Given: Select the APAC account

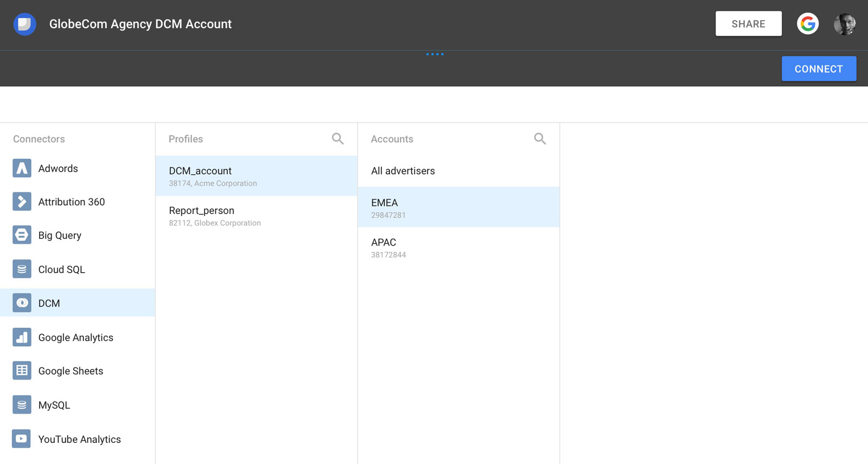Looking at the screenshot, I should (x=459, y=247).
